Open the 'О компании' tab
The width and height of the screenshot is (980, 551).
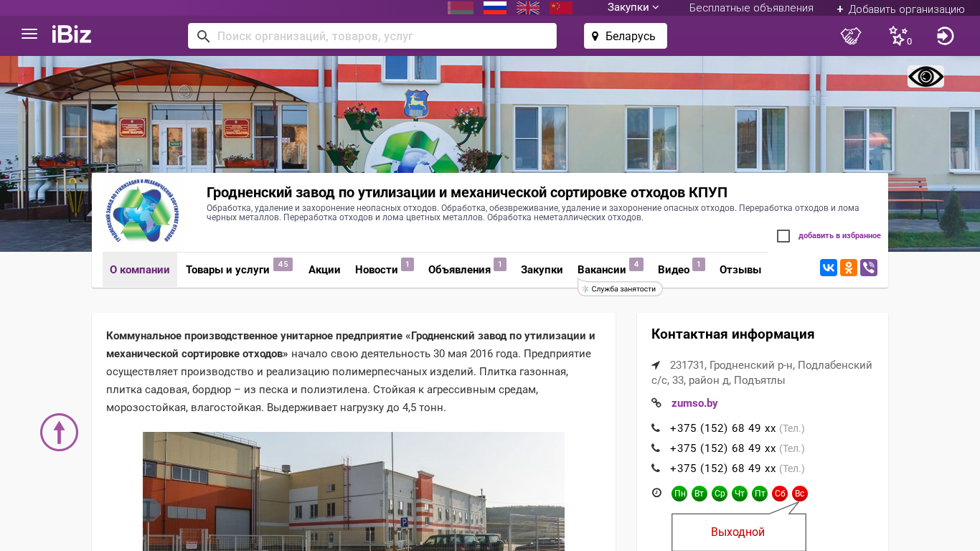click(140, 270)
